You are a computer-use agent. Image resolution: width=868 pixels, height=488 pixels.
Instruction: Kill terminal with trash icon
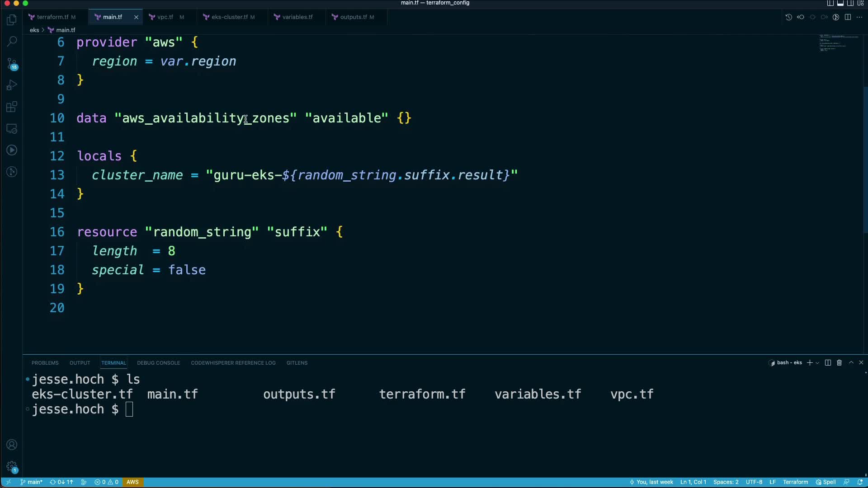pyautogui.click(x=839, y=363)
